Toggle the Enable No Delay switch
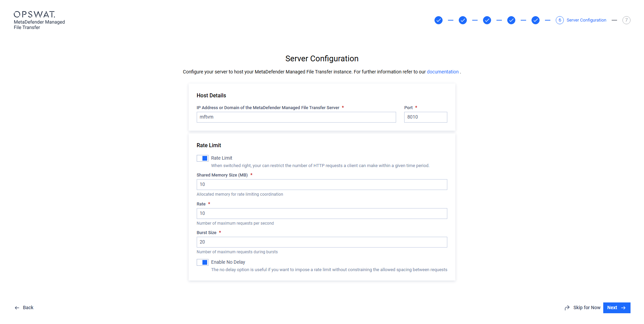This screenshot has height=324, width=644. [202, 262]
